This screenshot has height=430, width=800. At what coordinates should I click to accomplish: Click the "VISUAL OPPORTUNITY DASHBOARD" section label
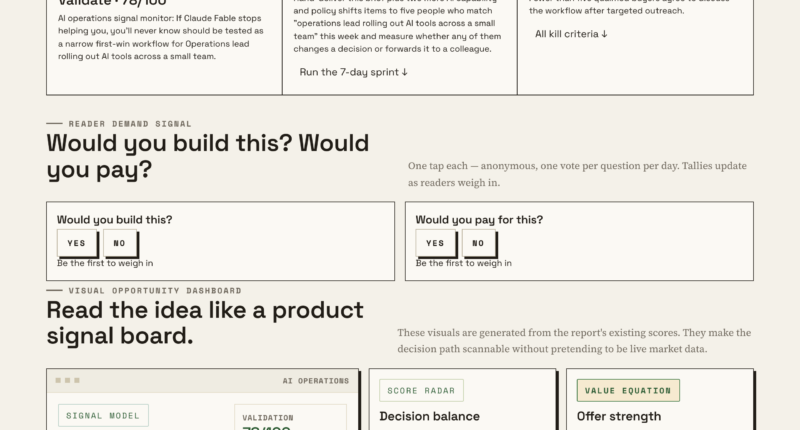coord(155,290)
